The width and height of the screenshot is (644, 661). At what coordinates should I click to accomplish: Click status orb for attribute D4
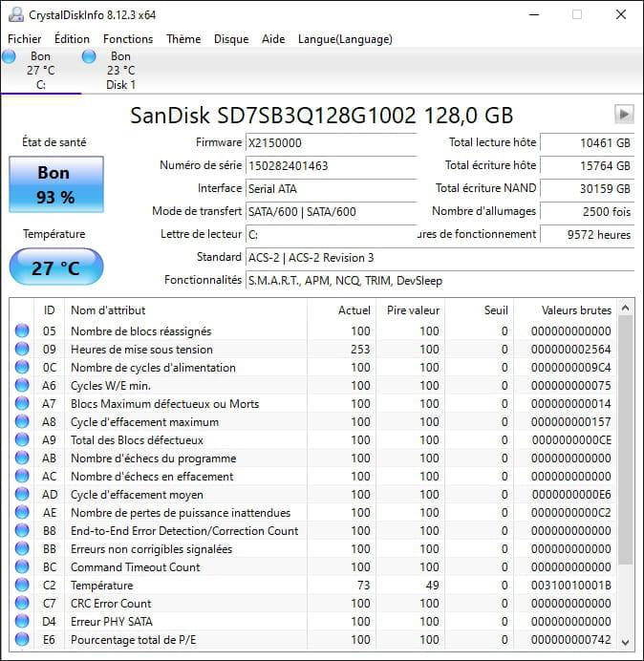pyautogui.click(x=22, y=621)
